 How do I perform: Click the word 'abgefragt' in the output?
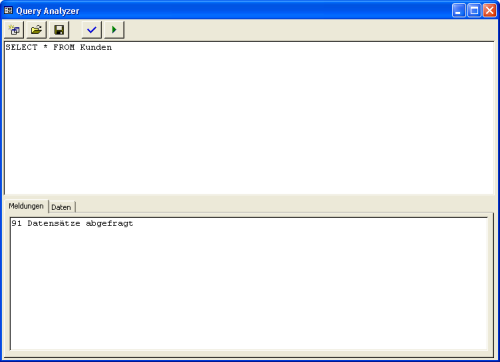coord(109,224)
